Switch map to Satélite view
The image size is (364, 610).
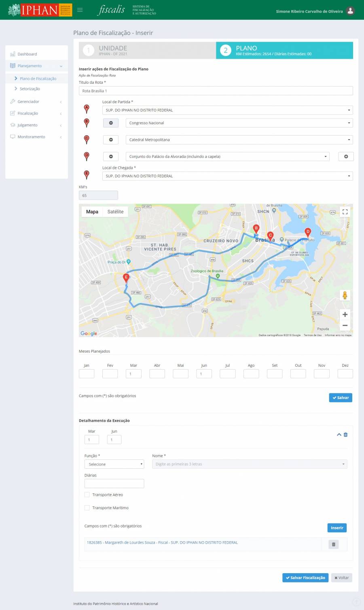click(x=115, y=212)
